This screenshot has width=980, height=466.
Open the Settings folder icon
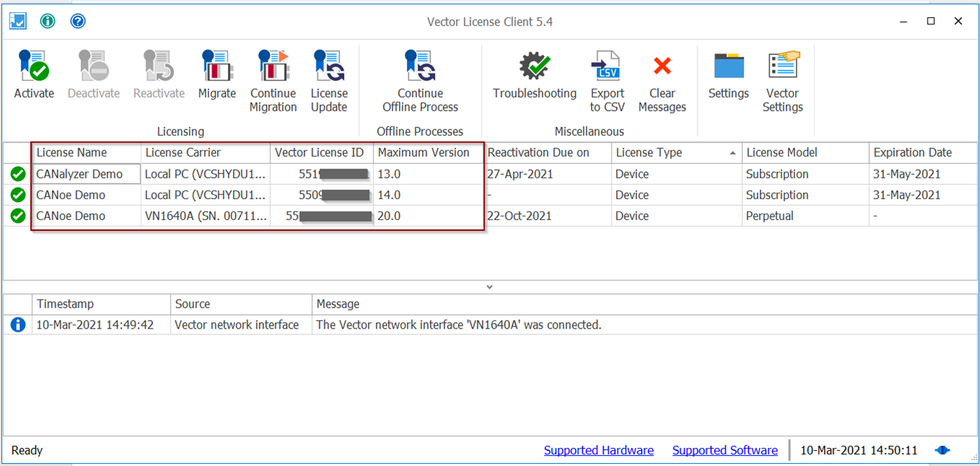coord(728,67)
